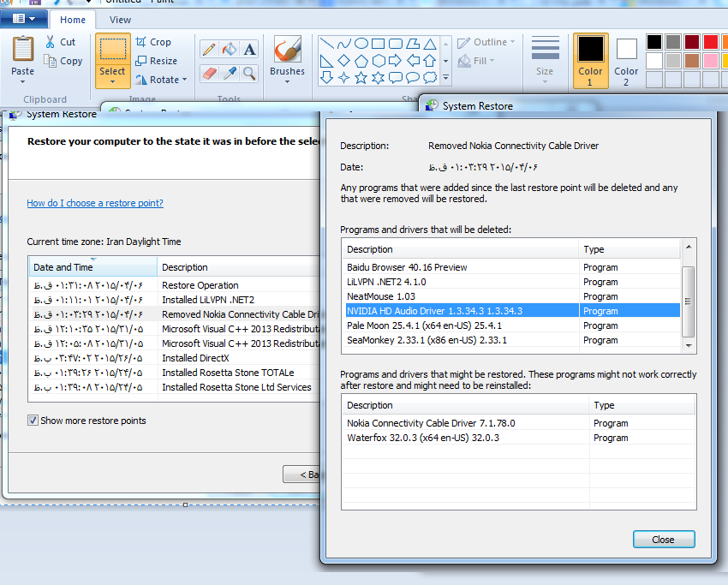Click the Close button in affected programs dialog
The width and height of the screenshot is (728, 585).
pyautogui.click(x=663, y=540)
